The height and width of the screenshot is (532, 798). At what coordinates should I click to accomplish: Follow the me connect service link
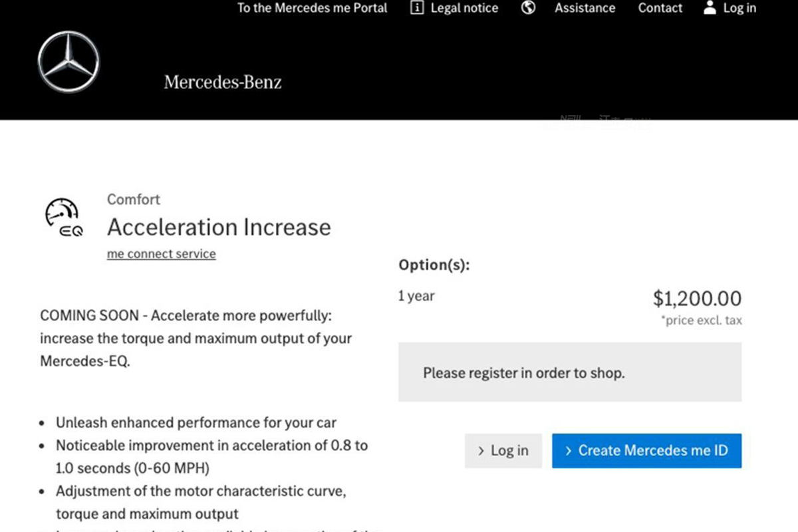pyautogui.click(x=161, y=254)
